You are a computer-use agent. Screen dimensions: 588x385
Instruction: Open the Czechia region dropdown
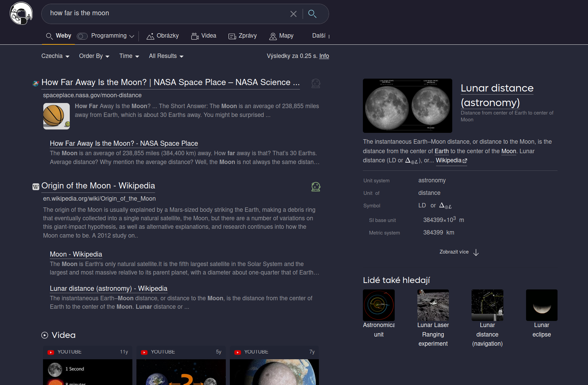click(55, 56)
